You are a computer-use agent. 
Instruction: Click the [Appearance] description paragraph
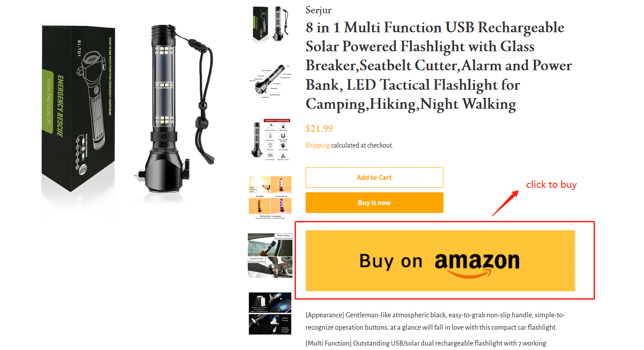point(435,321)
